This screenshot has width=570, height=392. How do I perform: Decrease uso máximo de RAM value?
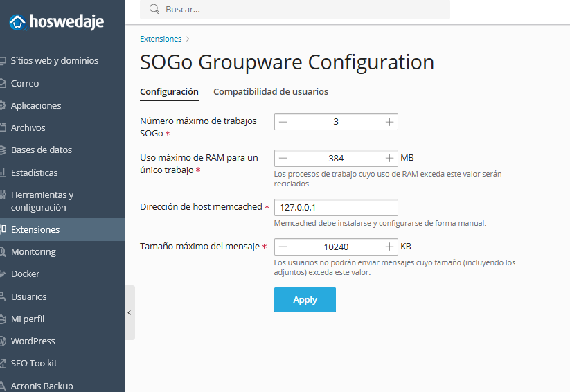click(x=283, y=158)
